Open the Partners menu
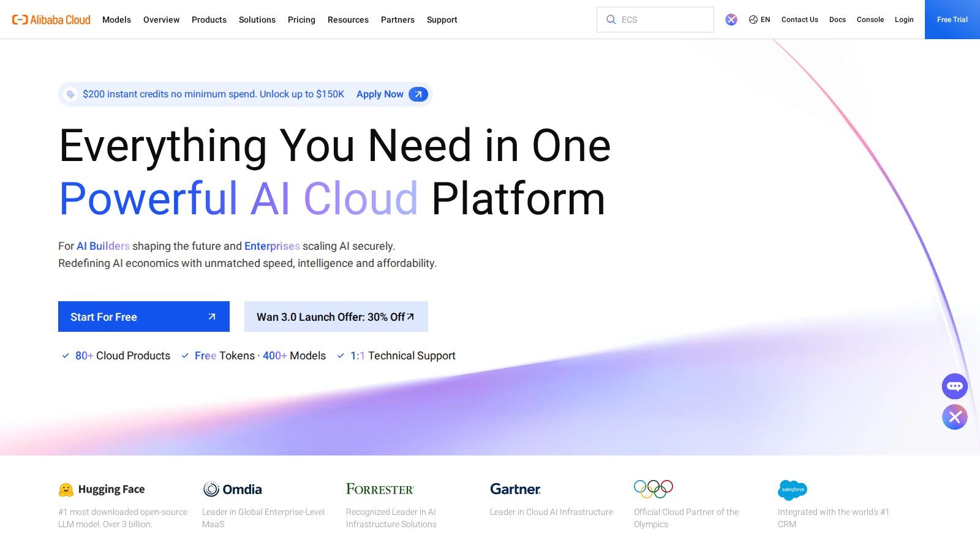Image resolution: width=980 pixels, height=551 pixels. (398, 20)
